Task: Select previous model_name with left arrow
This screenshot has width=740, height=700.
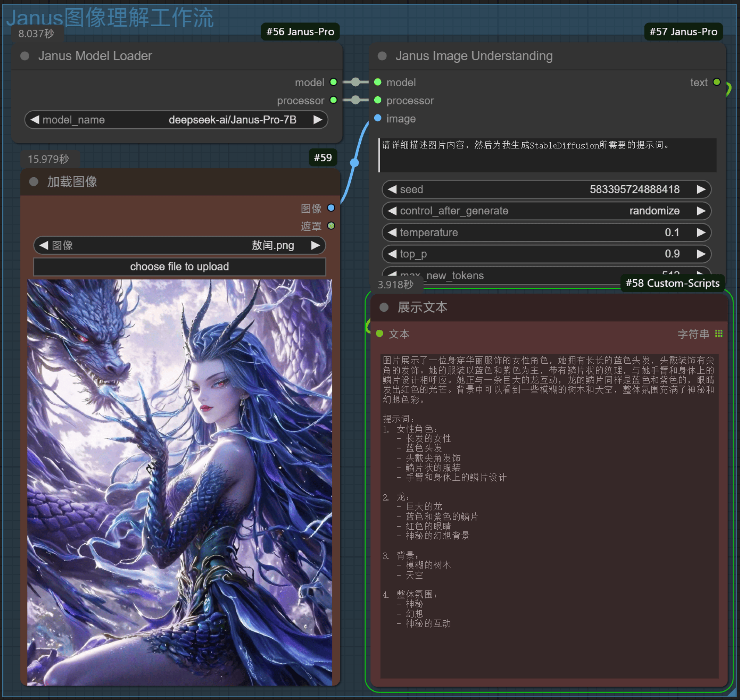Action: pos(35,120)
